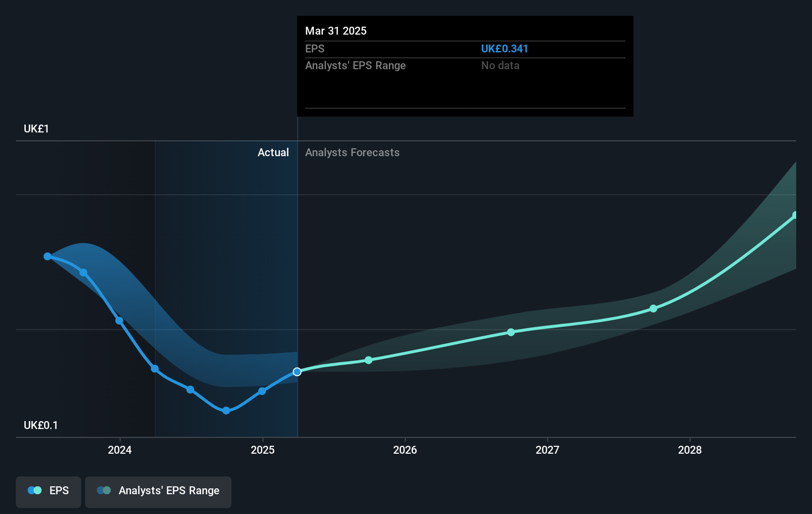Image resolution: width=812 pixels, height=514 pixels.
Task: Toggle the Analysts' EPS Range legend item
Action: coord(158,492)
